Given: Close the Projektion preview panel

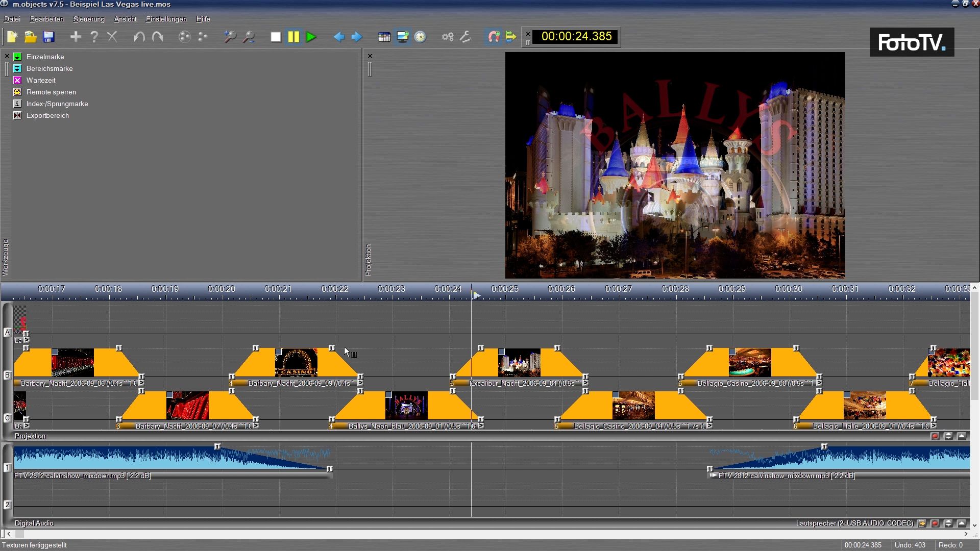Looking at the screenshot, I should tap(370, 56).
